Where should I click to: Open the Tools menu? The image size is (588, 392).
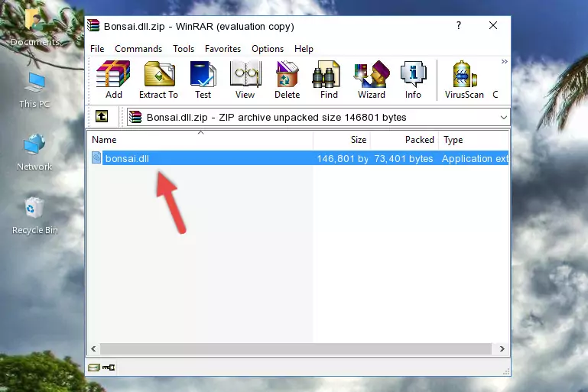184,49
